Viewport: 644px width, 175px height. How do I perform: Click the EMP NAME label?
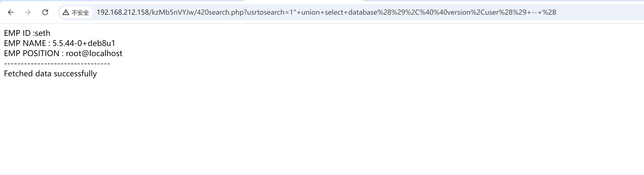pos(25,43)
